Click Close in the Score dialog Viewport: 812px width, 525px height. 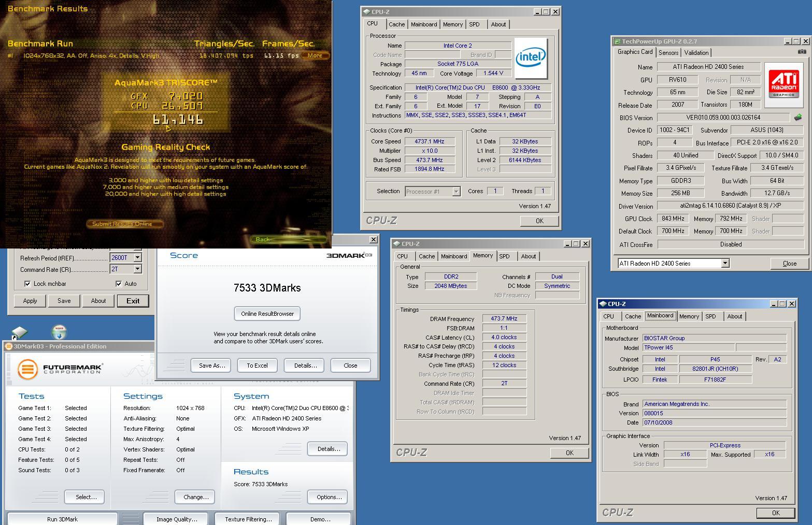click(x=350, y=366)
